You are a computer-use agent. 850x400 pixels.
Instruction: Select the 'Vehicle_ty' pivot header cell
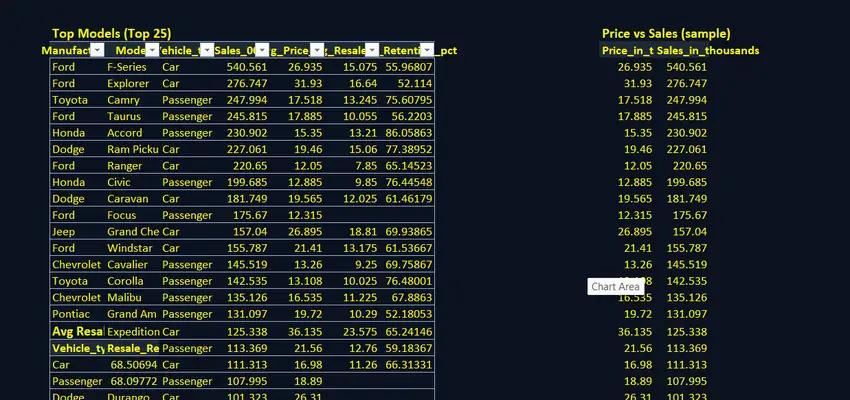point(78,348)
